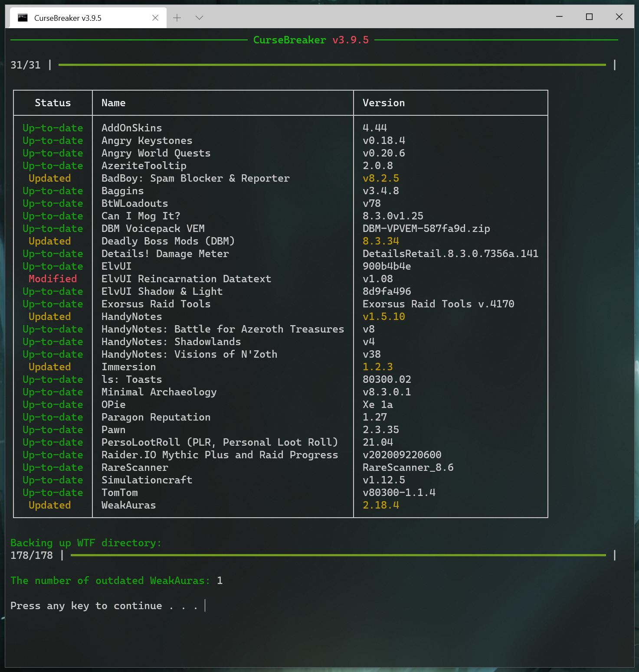Select the Angry Keystones addon name

147,140
